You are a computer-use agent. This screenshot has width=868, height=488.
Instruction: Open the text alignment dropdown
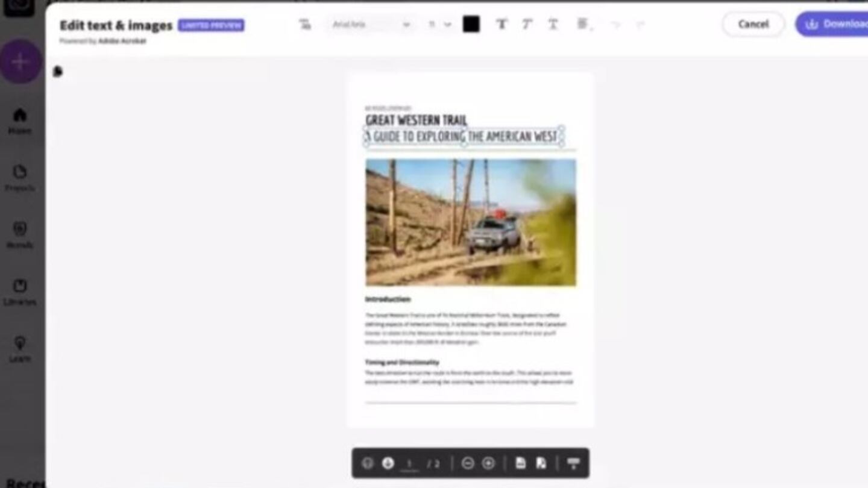point(583,24)
